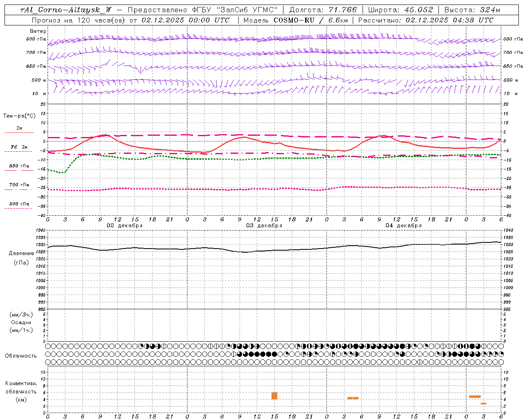Click the Давление pressure panel label
525x420 pixels.
pyautogui.click(x=21, y=253)
